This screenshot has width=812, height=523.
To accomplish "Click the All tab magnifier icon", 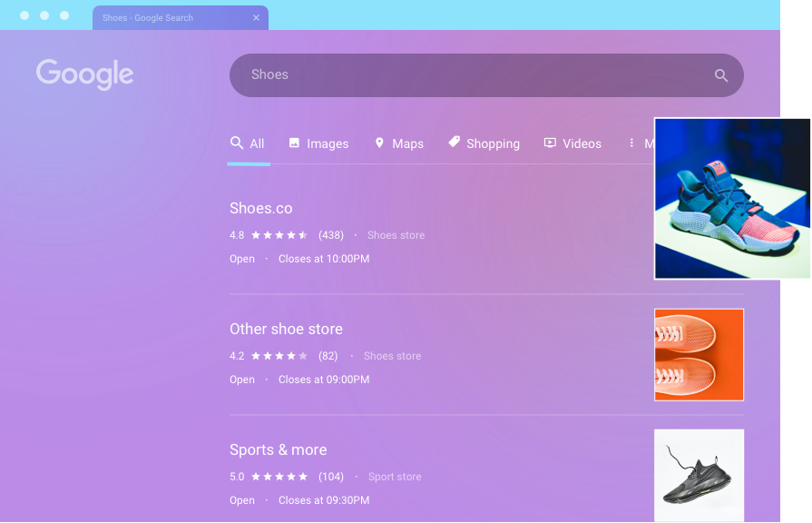I will [x=237, y=143].
